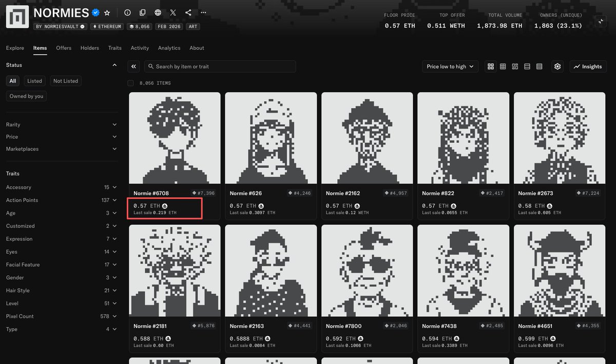Select all items checkbox beside 8,056 ITEMS

click(130, 83)
